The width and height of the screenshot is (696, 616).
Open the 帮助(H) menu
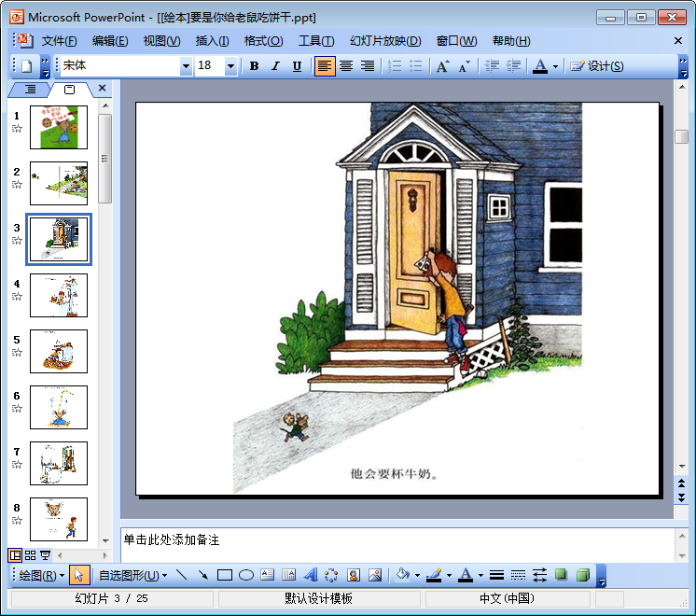pyautogui.click(x=511, y=41)
